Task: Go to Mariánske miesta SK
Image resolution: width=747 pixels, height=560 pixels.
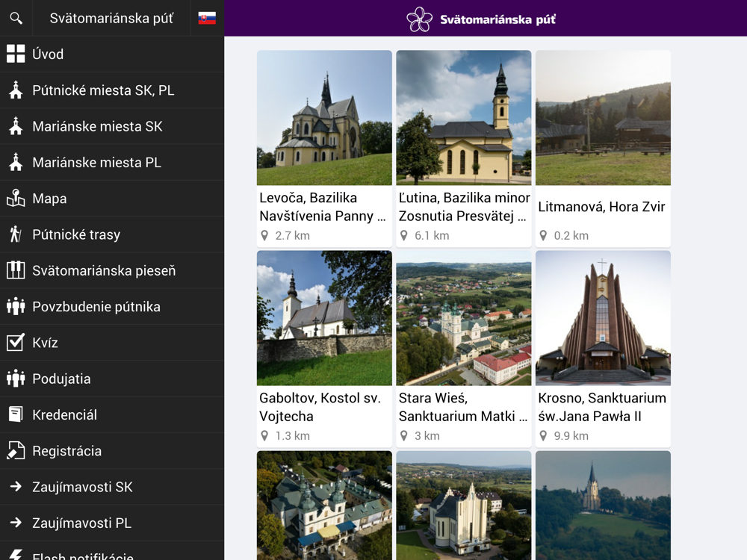Action: (112, 126)
